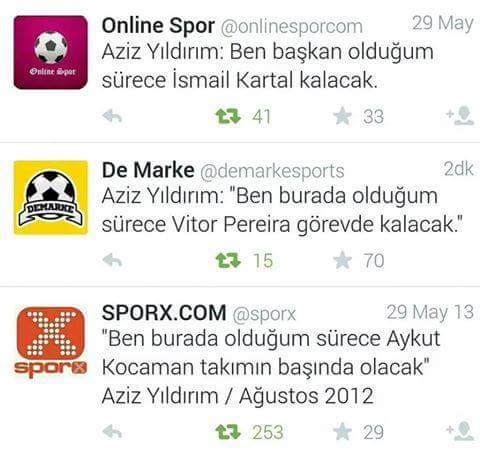The width and height of the screenshot is (480, 453).
Task: Retweet the Online Spor tweet
Action: (x=228, y=117)
